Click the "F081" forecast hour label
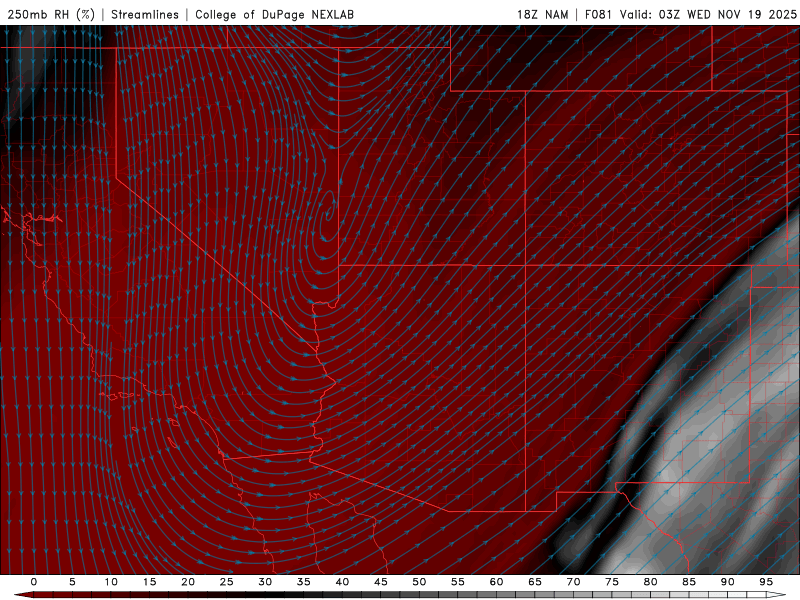 coord(598,14)
